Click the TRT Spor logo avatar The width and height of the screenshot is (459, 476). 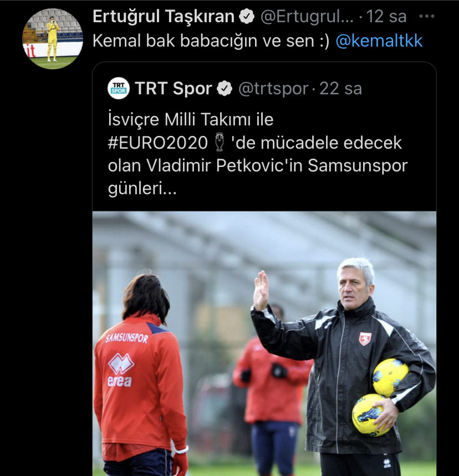pyautogui.click(x=119, y=88)
